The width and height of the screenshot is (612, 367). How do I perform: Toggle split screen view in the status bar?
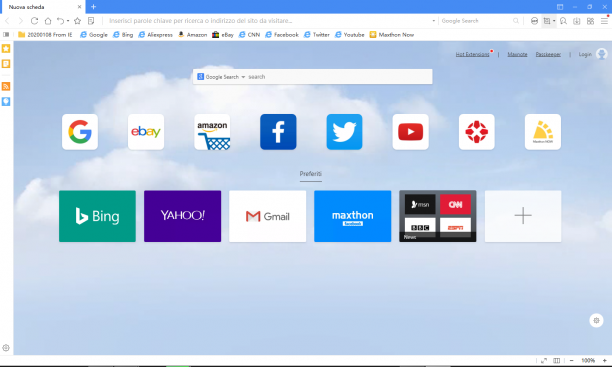(557, 360)
